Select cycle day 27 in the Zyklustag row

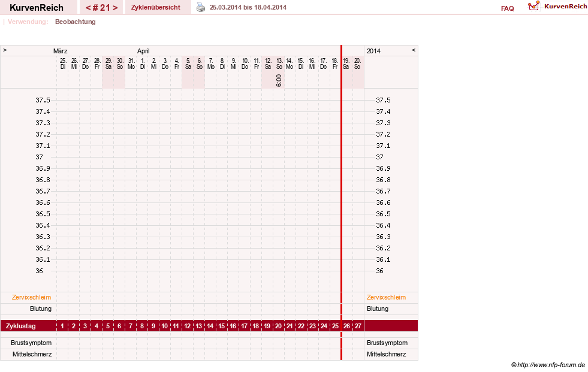tap(358, 326)
